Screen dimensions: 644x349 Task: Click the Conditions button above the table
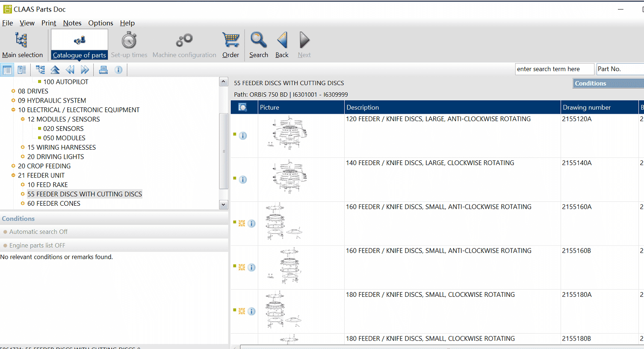608,83
